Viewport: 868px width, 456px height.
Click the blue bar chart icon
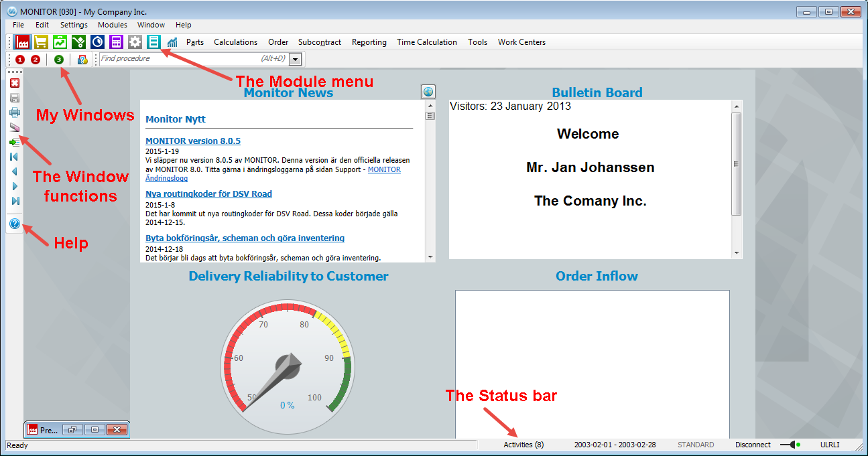pyautogui.click(x=172, y=42)
